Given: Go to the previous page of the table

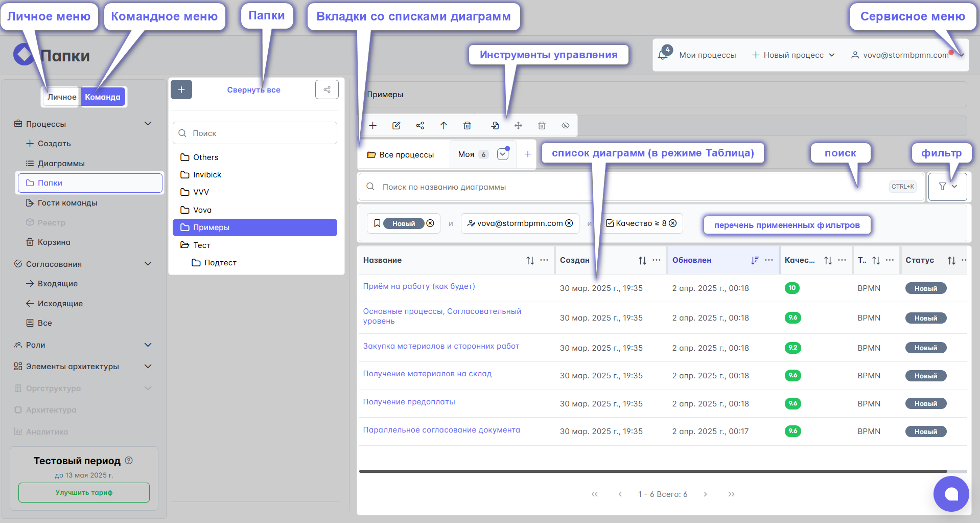Looking at the screenshot, I should (x=620, y=494).
